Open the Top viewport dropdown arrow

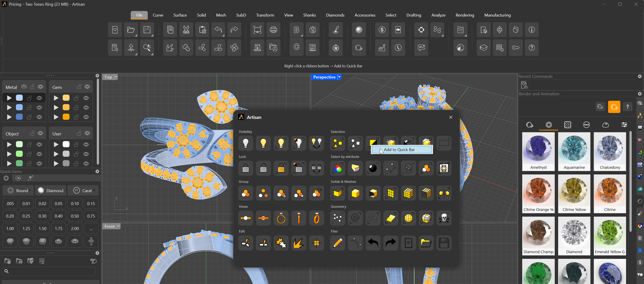pos(116,77)
